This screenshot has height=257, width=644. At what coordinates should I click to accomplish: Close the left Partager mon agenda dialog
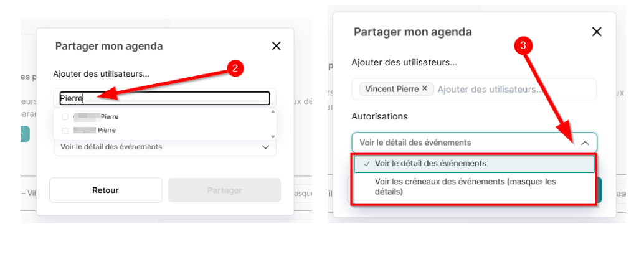coord(277,46)
